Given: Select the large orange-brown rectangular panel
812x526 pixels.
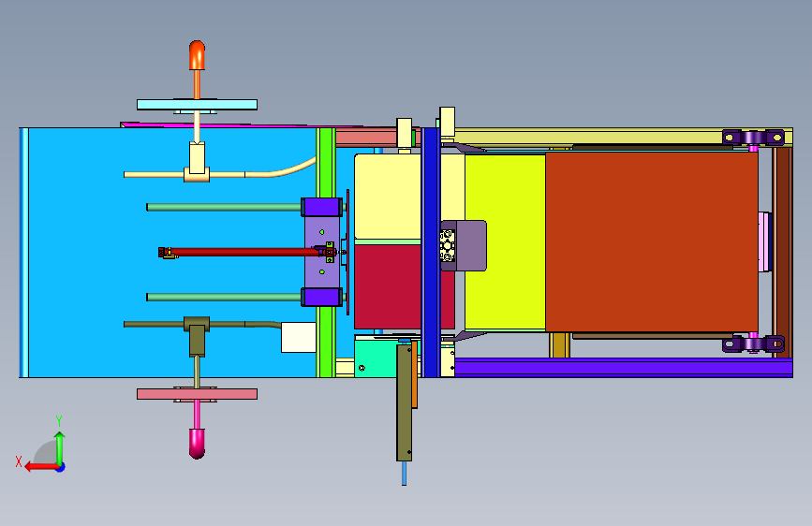Looking at the screenshot, I should pyautogui.click(x=652, y=241).
